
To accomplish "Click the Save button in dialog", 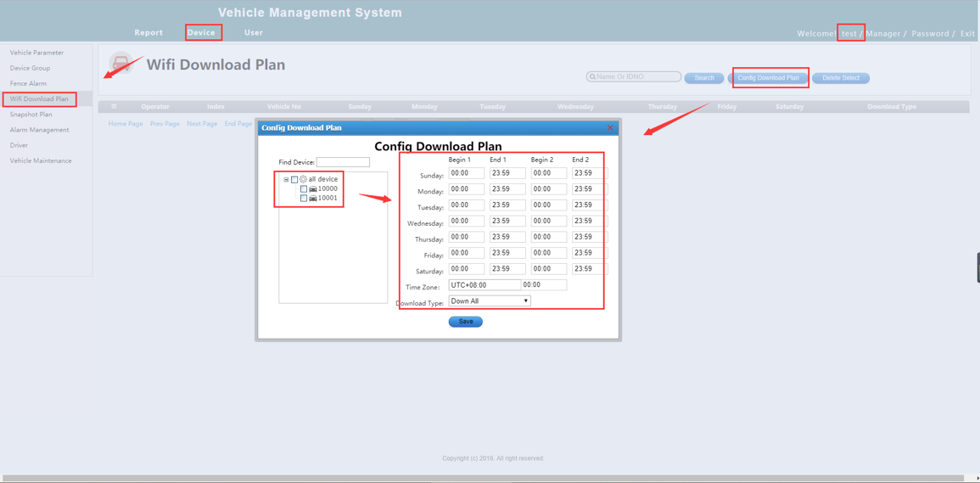I will coord(466,322).
